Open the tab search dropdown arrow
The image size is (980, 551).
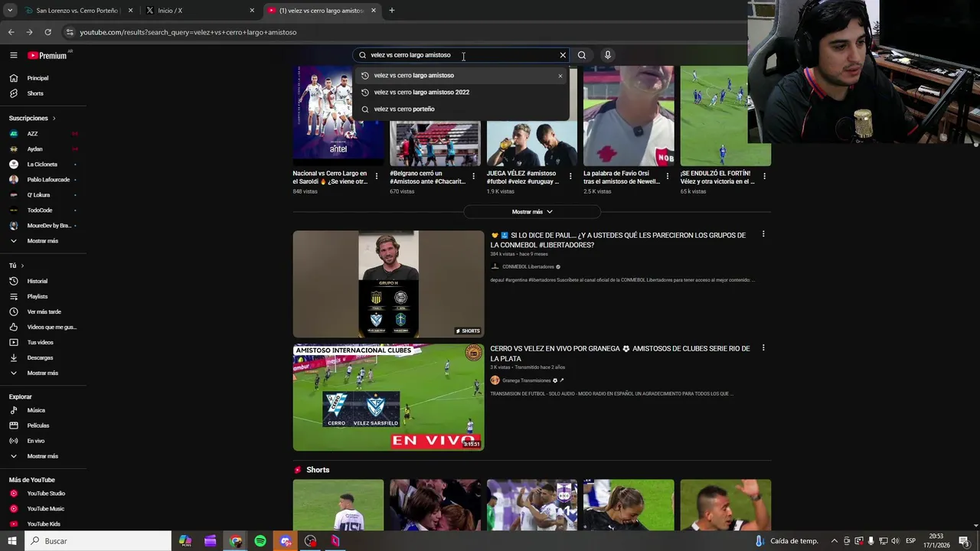point(10,11)
